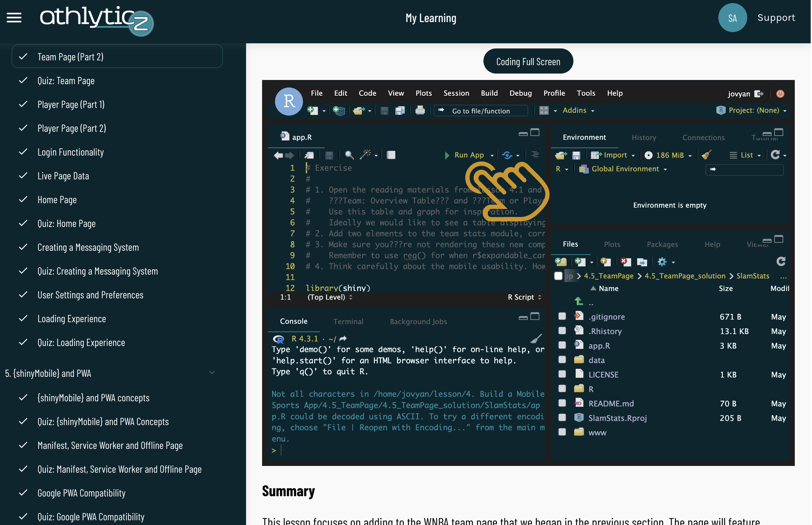812x525 pixels.
Task: Click the Print icon in main toolbar
Action: coord(420,110)
